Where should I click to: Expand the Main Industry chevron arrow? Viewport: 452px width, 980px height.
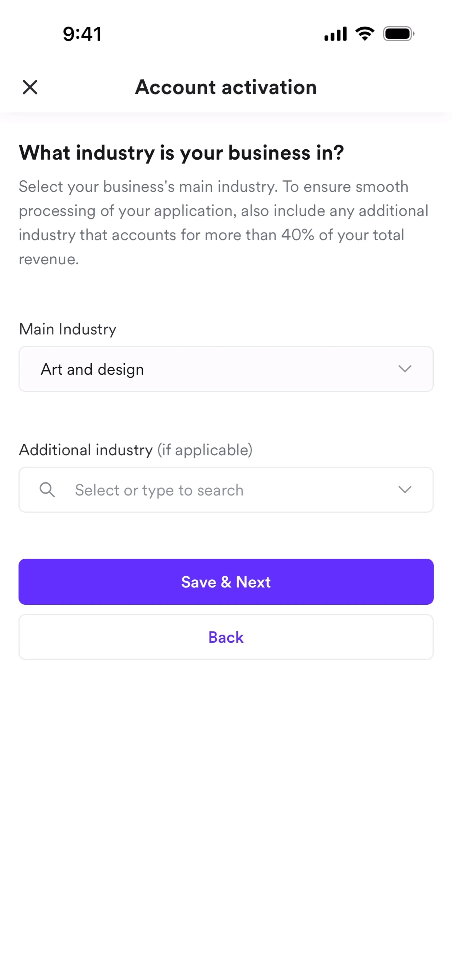pyautogui.click(x=405, y=369)
